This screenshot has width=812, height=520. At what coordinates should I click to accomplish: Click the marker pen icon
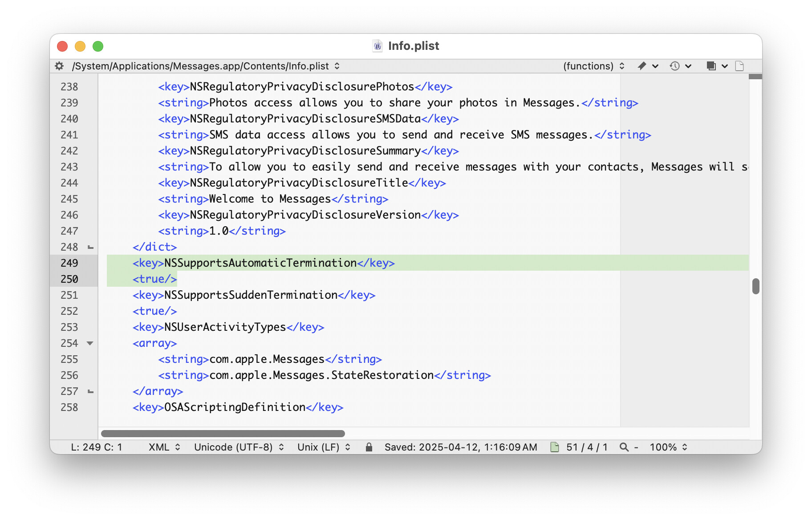click(x=641, y=66)
